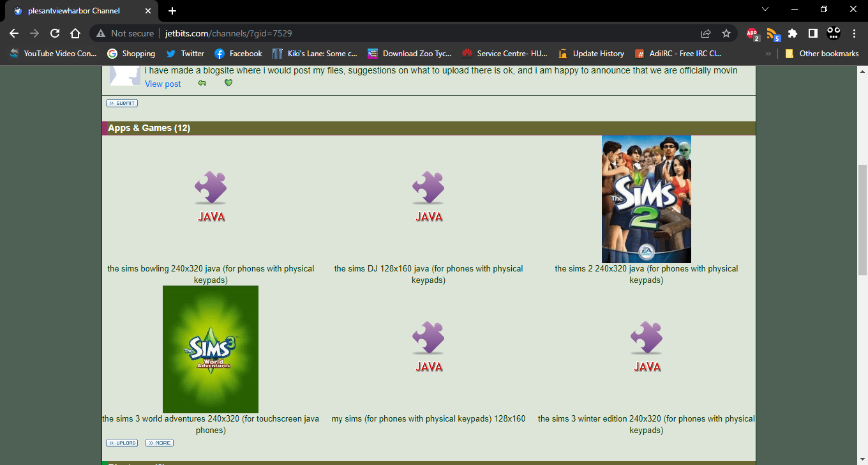Open the Shopping bookmark

(131, 54)
